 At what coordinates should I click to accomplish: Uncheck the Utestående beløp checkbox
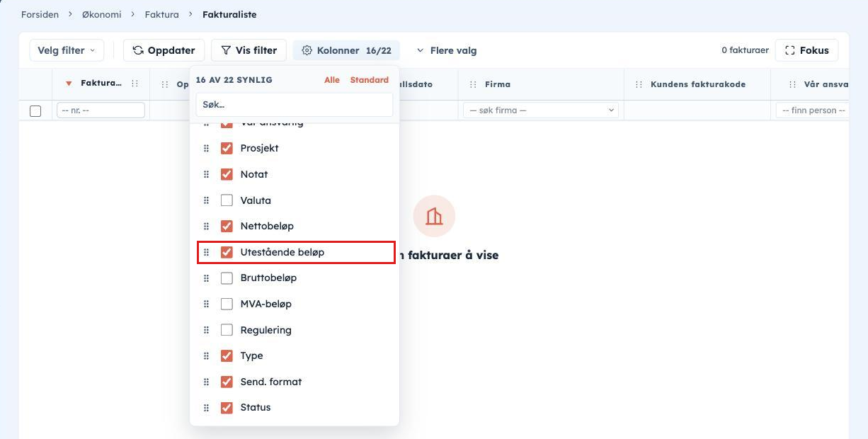(x=227, y=252)
